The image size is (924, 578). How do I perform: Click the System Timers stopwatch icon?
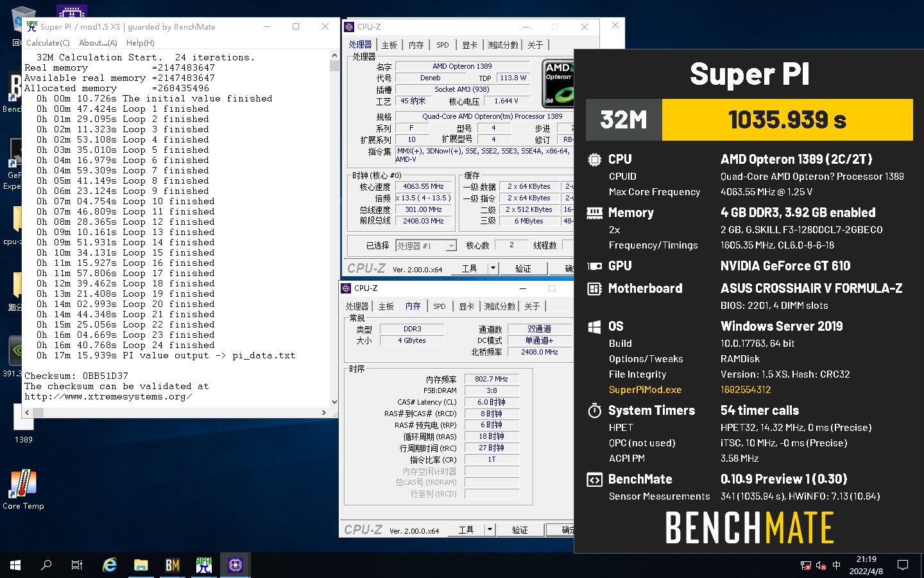point(594,410)
